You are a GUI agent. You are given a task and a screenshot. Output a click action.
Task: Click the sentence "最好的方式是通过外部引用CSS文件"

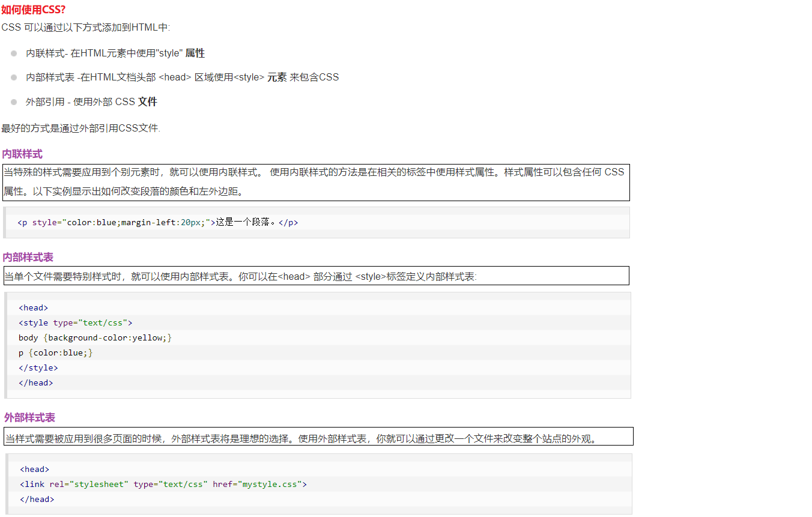(x=80, y=128)
